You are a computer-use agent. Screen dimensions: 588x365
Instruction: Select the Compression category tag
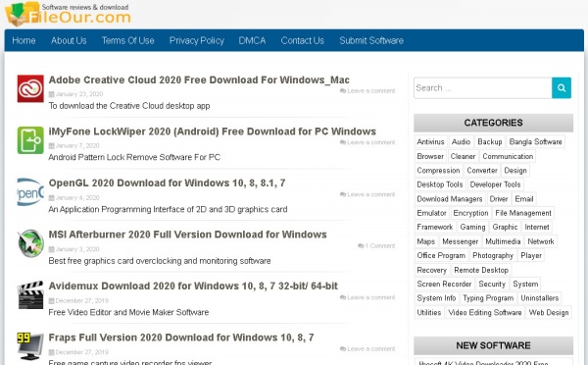point(438,171)
